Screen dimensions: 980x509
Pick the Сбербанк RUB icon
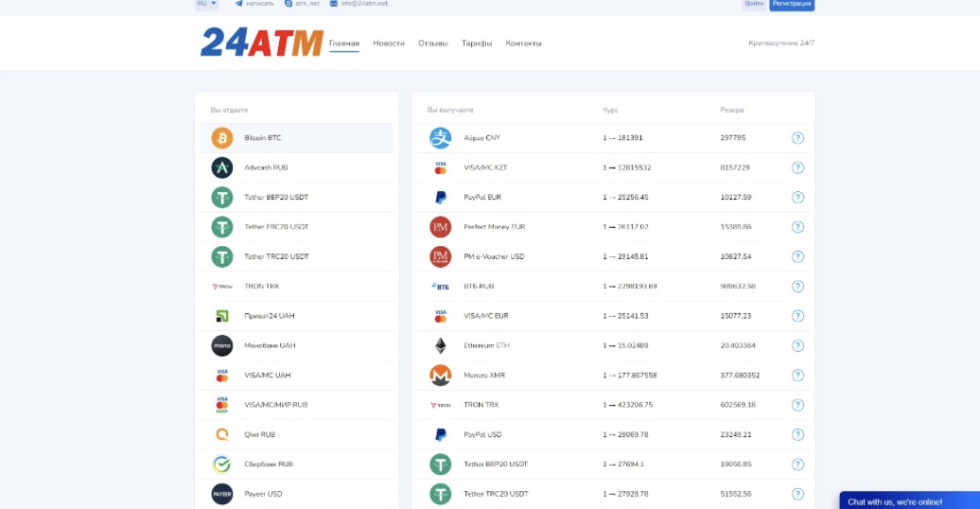(222, 464)
